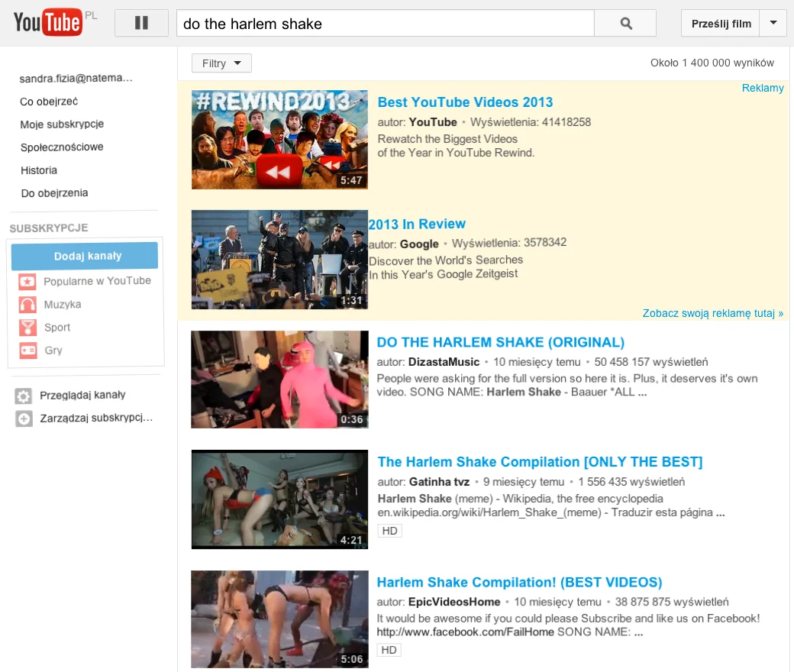Screen dimensions: 794x672
Task: Open Przeglądaj kanały link
Action: tap(82, 395)
